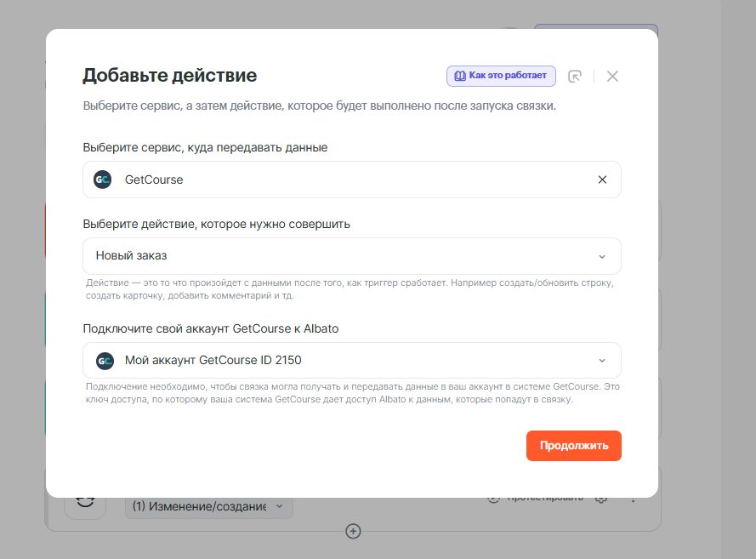The width and height of the screenshot is (756, 559).
Task: Click the book icon in the help button
Action: tap(459, 76)
